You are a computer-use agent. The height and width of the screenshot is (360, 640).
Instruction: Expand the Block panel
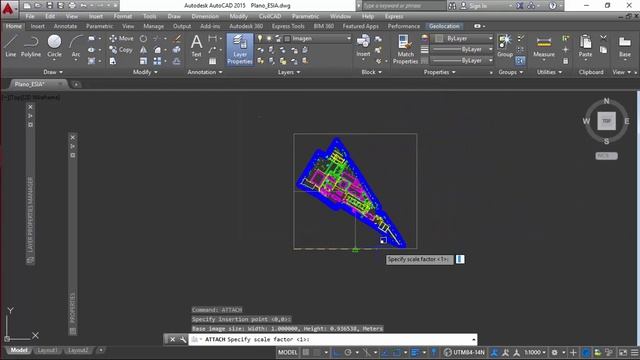coord(371,72)
